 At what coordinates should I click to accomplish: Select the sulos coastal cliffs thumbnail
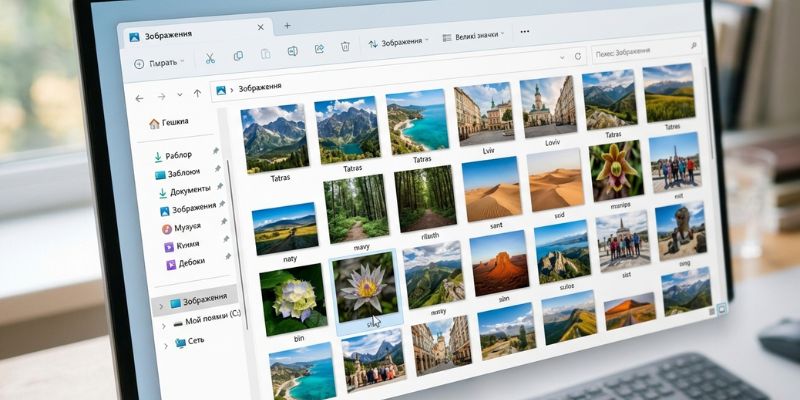563,253
